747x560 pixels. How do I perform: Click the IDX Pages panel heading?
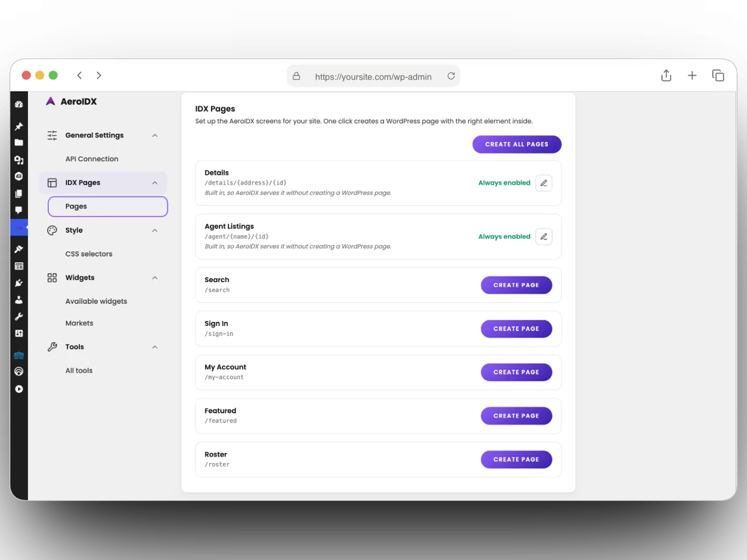click(x=215, y=109)
